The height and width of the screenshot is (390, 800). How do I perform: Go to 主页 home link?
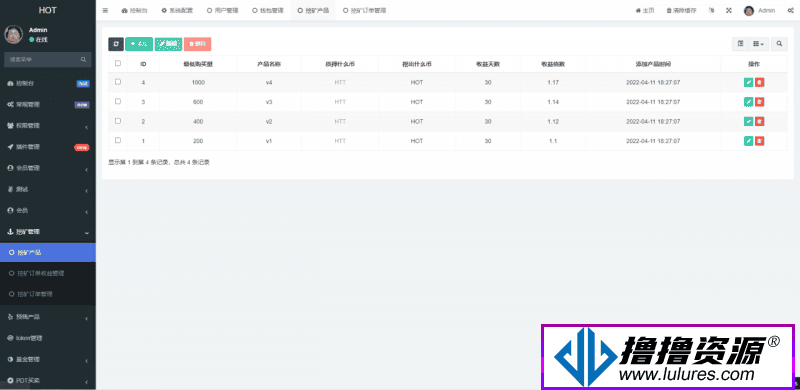click(645, 10)
